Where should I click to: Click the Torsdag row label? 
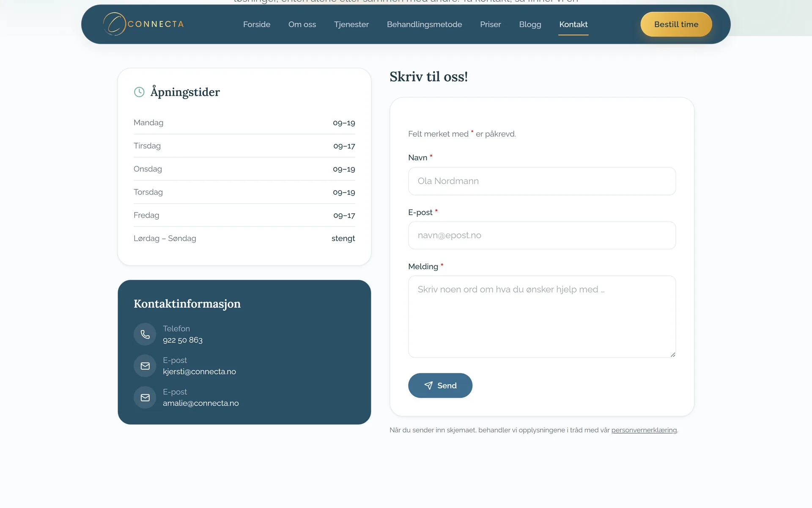click(x=148, y=192)
